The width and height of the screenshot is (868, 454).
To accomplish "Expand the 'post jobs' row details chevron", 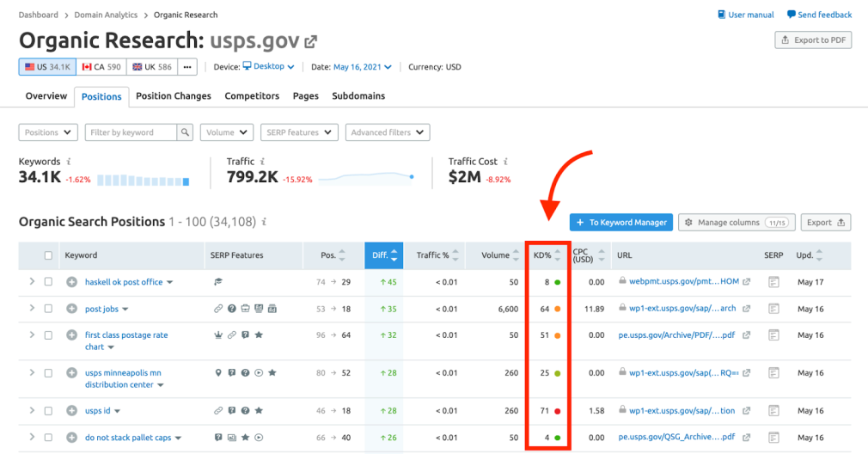I will (x=32, y=309).
